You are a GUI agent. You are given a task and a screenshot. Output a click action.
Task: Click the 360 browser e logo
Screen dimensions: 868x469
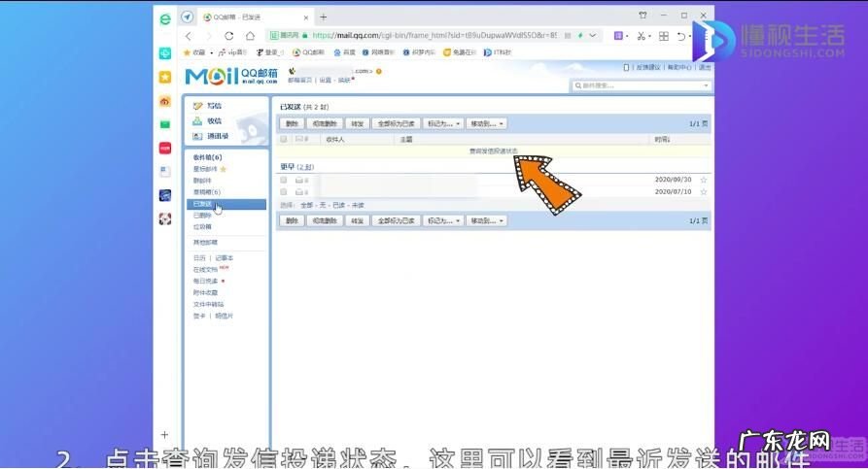(x=165, y=19)
